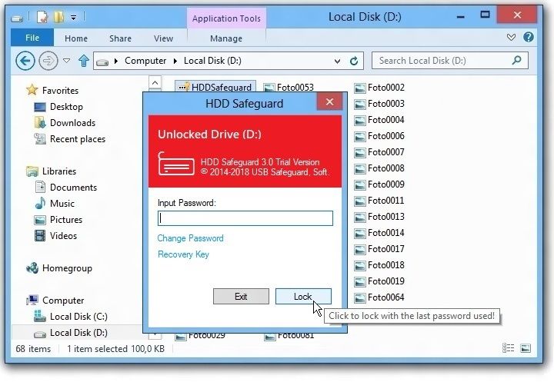This screenshot has height=392, width=554.
Task: Select Computer in the navigation pane
Action: 63,301
